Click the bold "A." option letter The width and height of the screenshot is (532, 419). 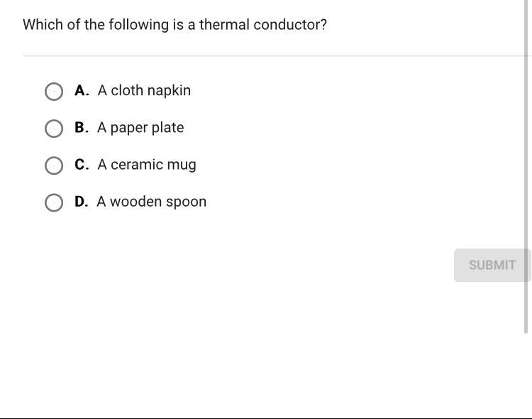(82, 91)
